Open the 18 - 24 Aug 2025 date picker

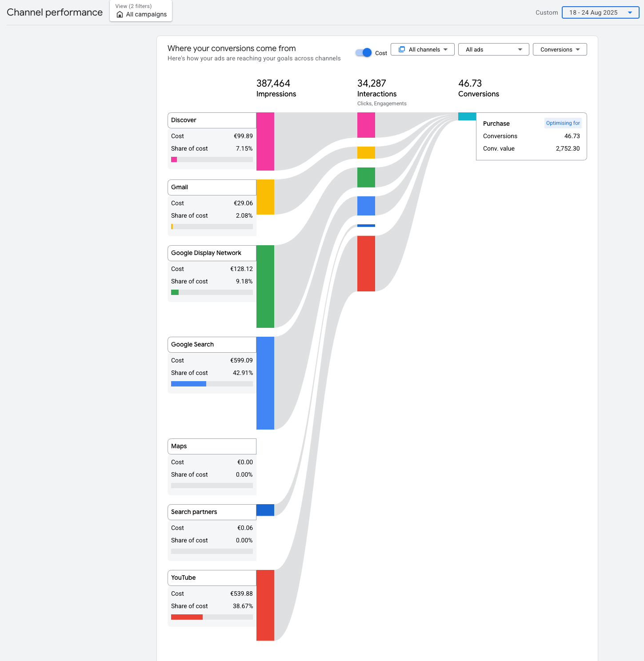pyautogui.click(x=600, y=12)
